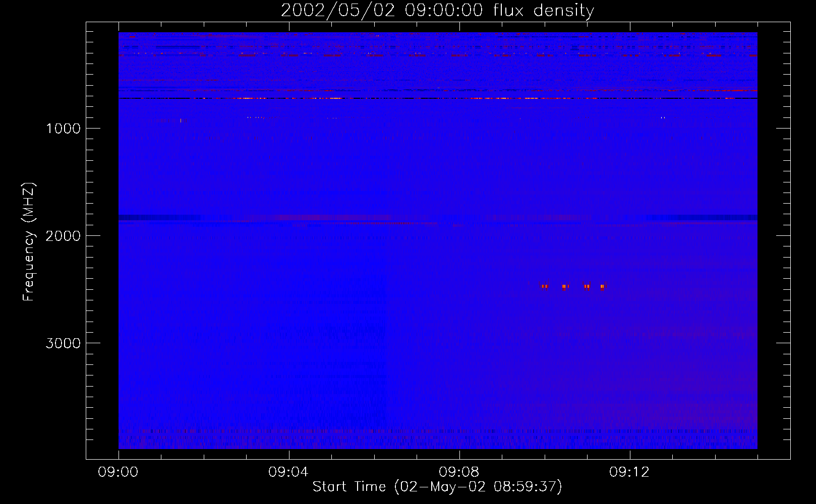
Task: Click the 09:12 time tick label
Action: [x=629, y=472]
